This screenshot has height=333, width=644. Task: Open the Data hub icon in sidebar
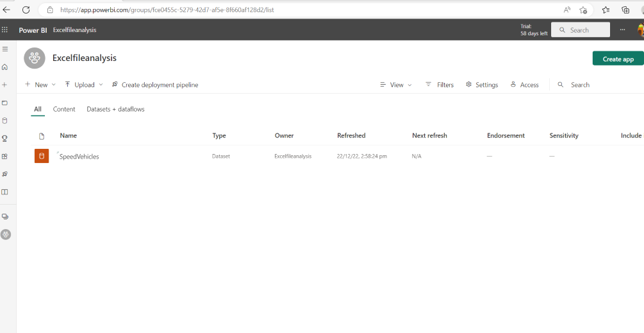(x=5, y=121)
